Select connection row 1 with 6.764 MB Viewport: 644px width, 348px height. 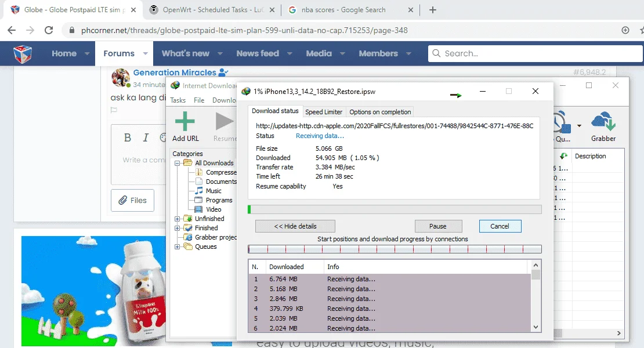(389, 279)
